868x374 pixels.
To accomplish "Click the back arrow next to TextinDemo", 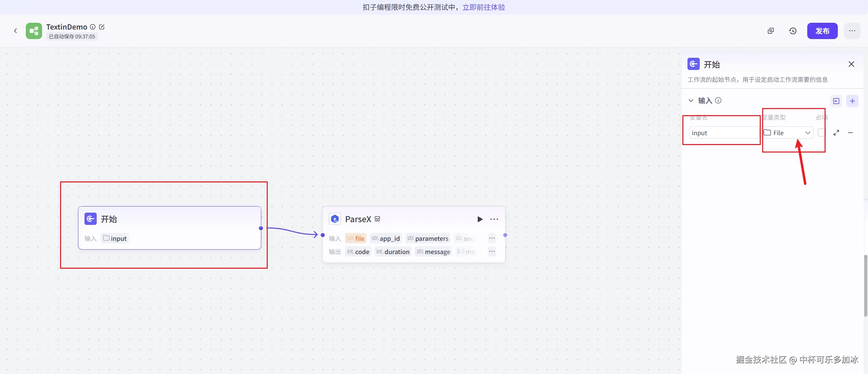I will point(15,31).
